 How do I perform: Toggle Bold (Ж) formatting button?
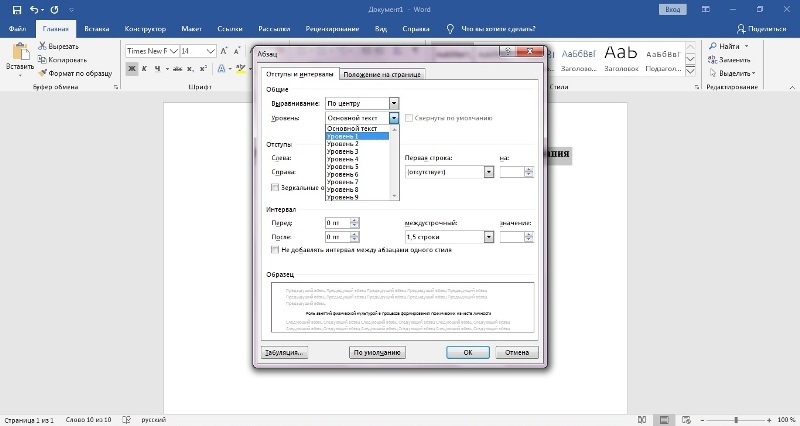tap(131, 68)
